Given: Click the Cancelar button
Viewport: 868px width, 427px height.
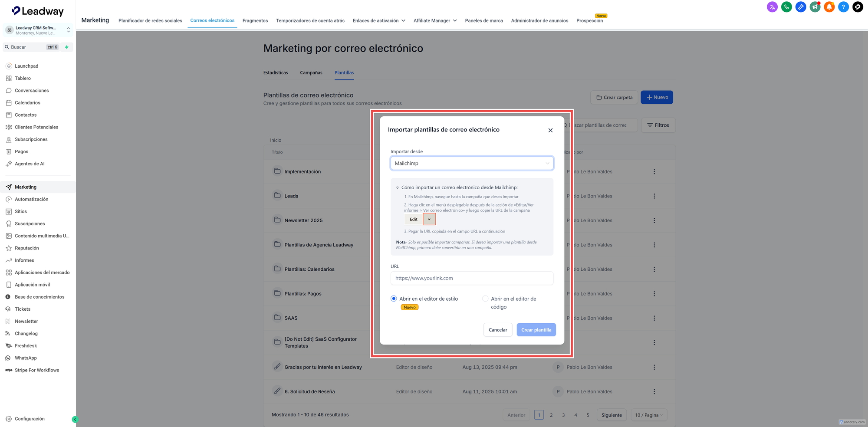Looking at the screenshot, I should tap(498, 330).
